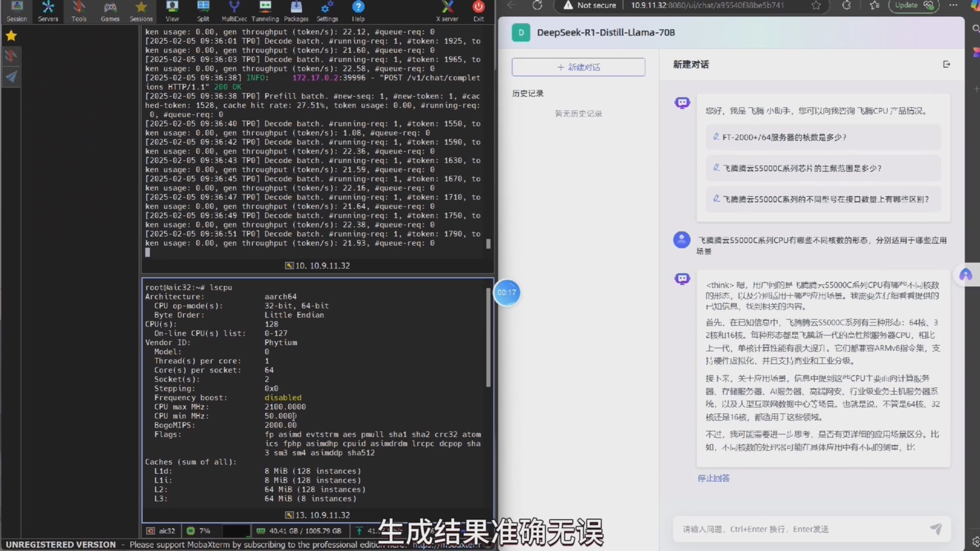Screen dimensions: 980x551
Task: Select suggested question FT-2000+/64服务器的核数是多少
Action: (x=784, y=137)
